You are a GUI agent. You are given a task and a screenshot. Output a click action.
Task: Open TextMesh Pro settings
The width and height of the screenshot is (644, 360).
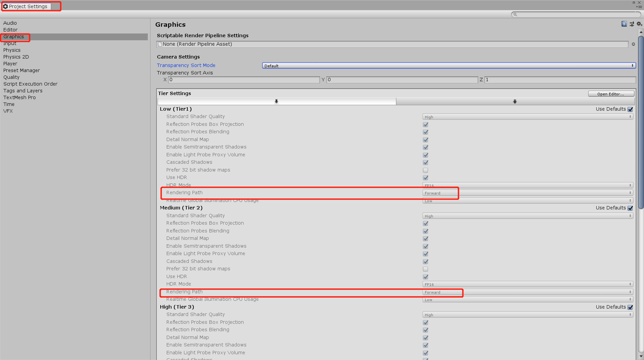(x=20, y=97)
